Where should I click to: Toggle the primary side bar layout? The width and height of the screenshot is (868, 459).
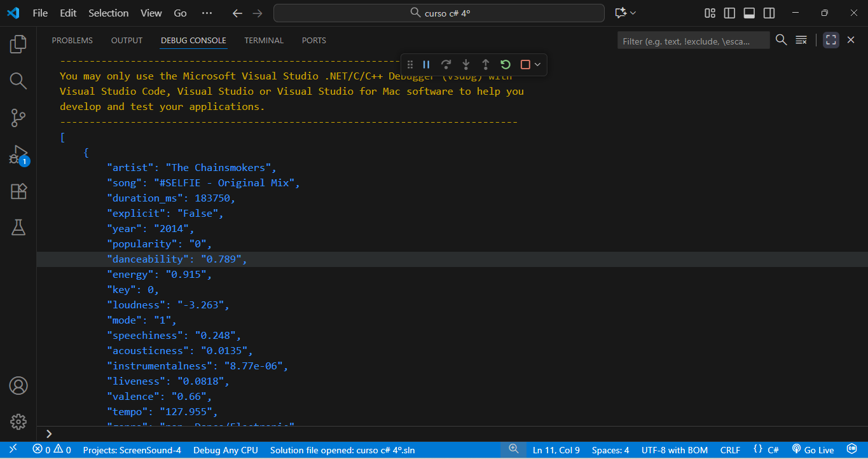(x=730, y=13)
